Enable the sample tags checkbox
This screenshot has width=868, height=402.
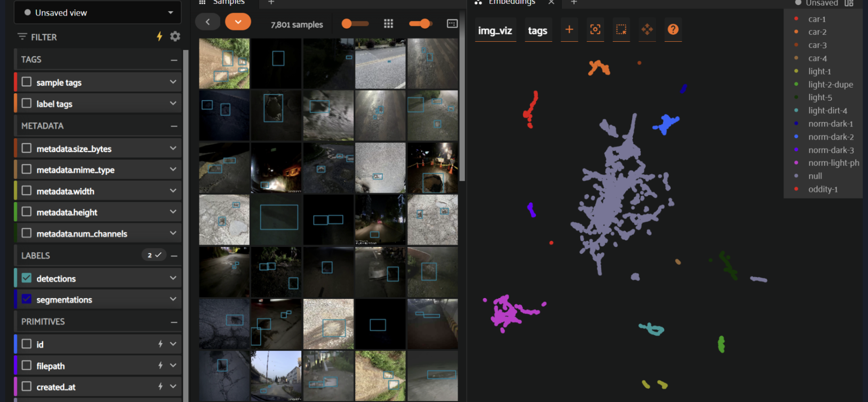click(27, 82)
